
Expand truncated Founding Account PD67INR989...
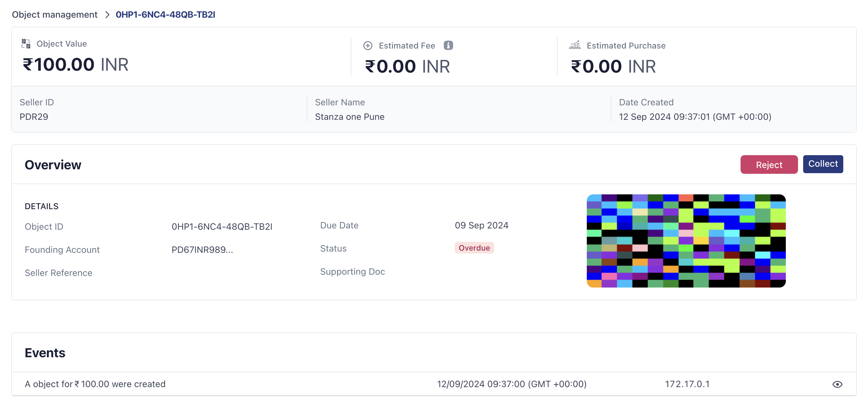pyautogui.click(x=202, y=250)
